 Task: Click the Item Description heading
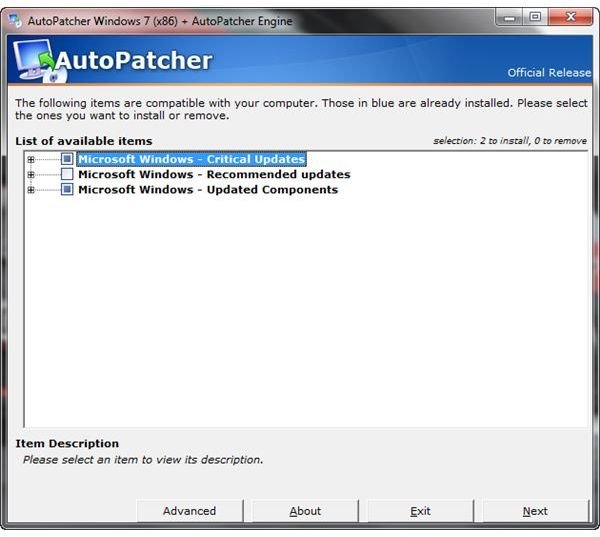tap(67, 443)
